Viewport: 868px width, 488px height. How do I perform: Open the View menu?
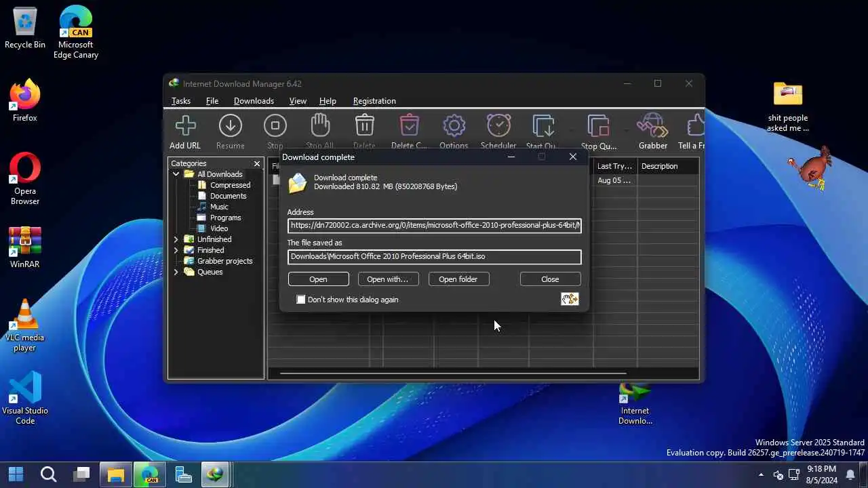click(298, 101)
